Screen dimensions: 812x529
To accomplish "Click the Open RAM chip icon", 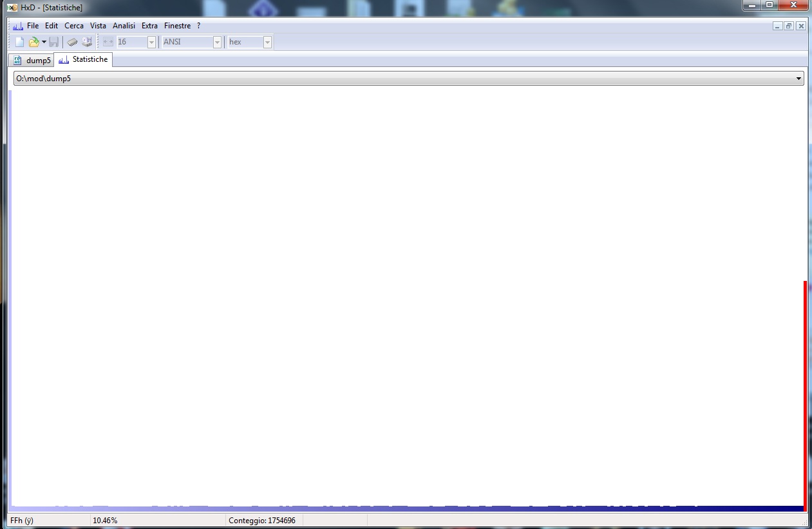I will (x=72, y=42).
